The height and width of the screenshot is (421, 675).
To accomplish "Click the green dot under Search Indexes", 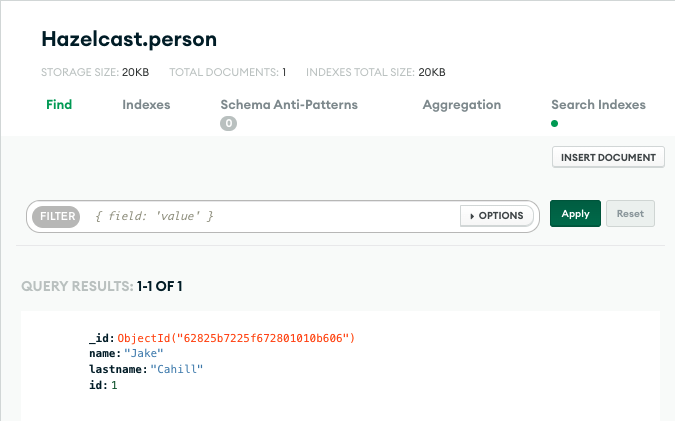I will [x=555, y=124].
